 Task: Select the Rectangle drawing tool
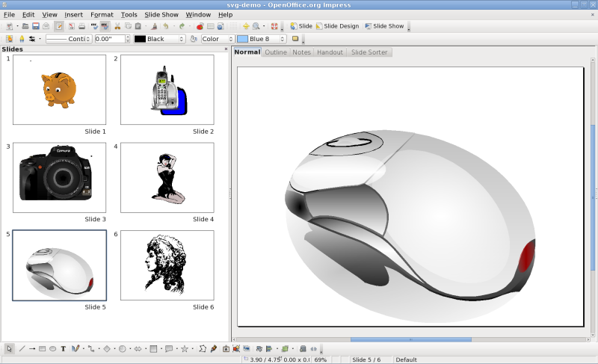pyautogui.click(x=43, y=348)
